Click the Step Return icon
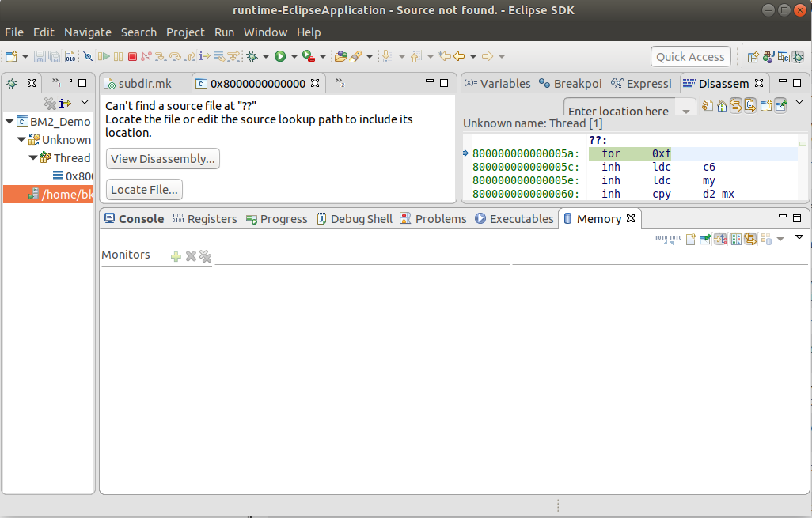 (x=191, y=56)
